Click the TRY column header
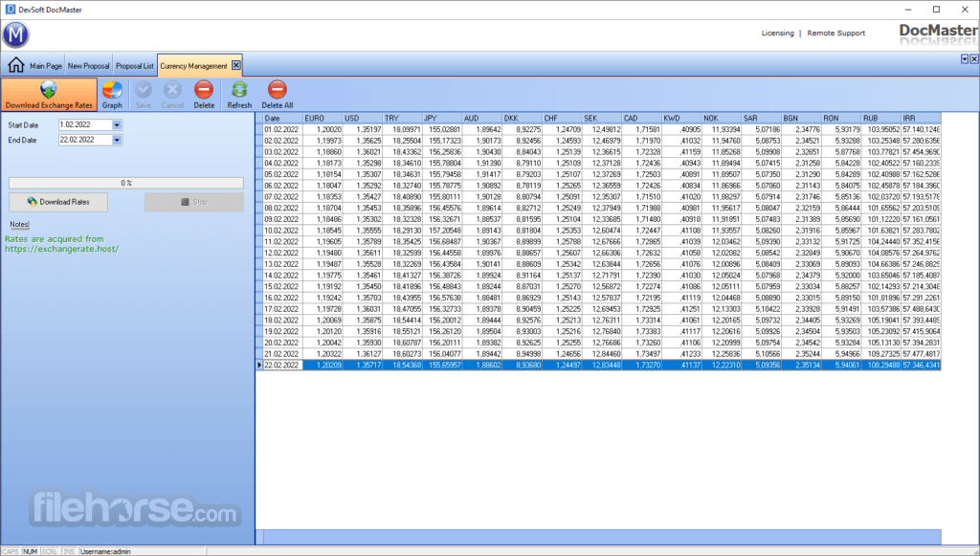Screen dimensions: 980x556 tap(403, 118)
